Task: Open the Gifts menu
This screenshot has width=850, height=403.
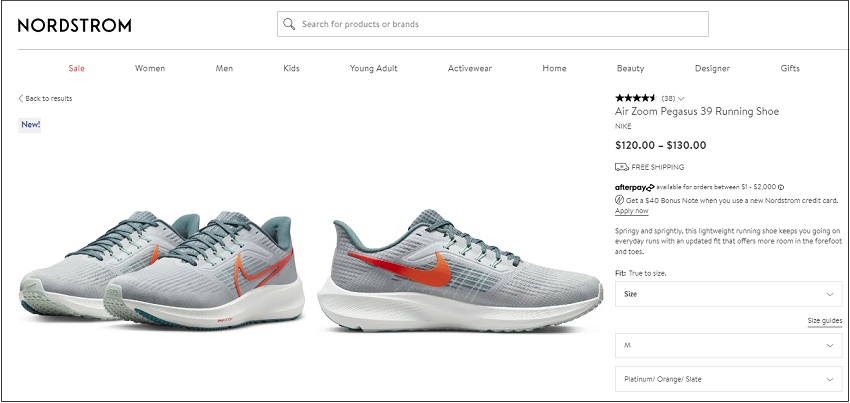Action: coord(790,68)
